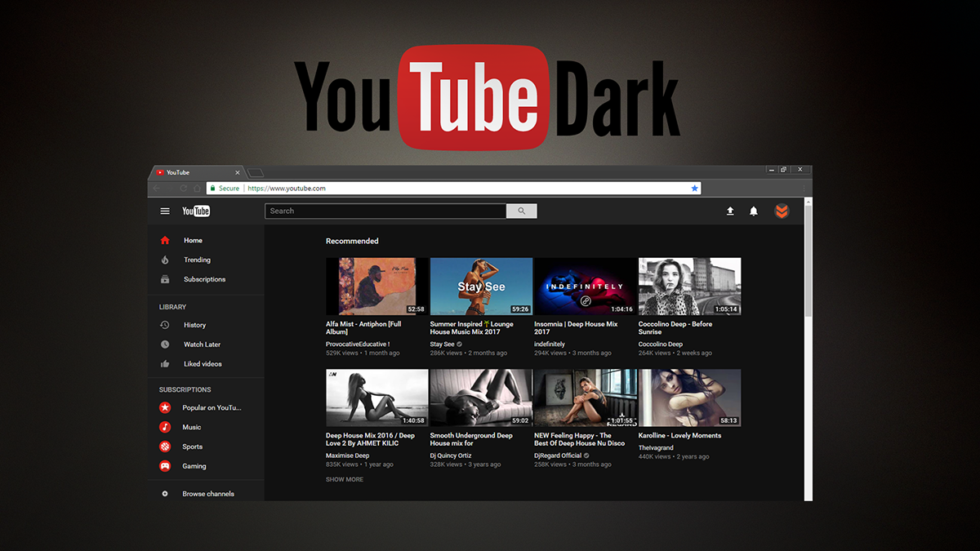Open the account avatar menu
The width and height of the screenshot is (980, 551).
click(782, 211)
